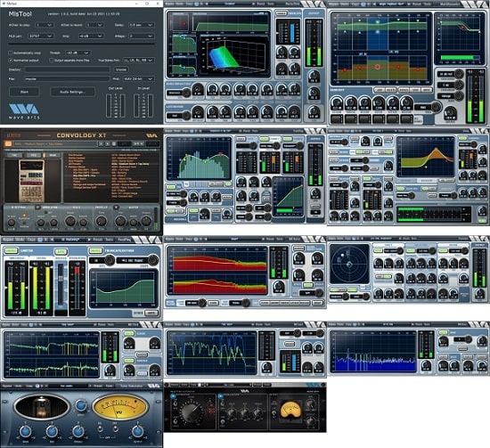Toggle the first blue power button in Tube Saturator 2
This screenshot has height=448, width=490.
pos(173,396)
